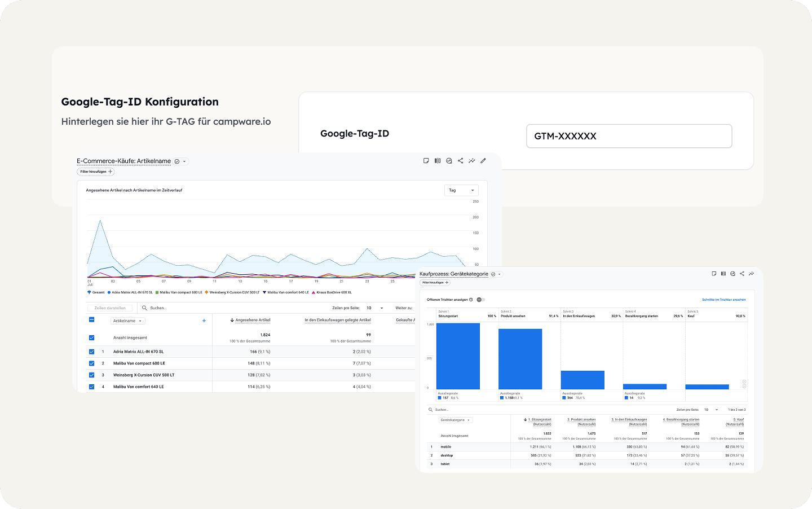Open the Tag granularity dropdown

[461, 190]
